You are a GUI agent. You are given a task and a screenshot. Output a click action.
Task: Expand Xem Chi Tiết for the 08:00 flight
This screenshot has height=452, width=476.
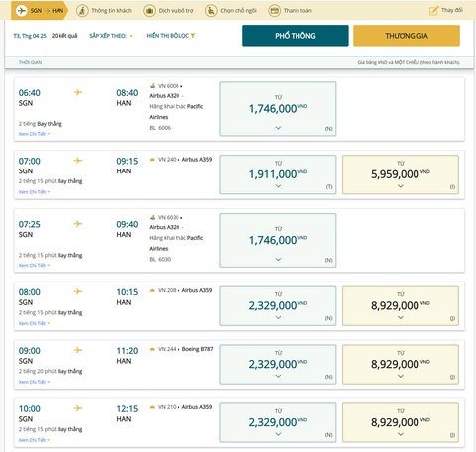tap(34, 323)
